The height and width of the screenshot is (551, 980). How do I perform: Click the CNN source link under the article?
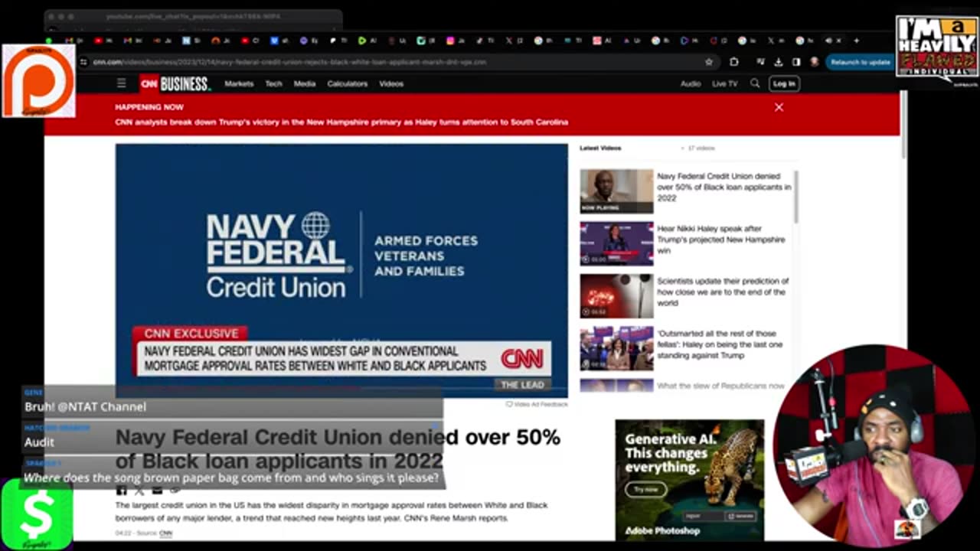pyautogui.click(x=165, y=533)
